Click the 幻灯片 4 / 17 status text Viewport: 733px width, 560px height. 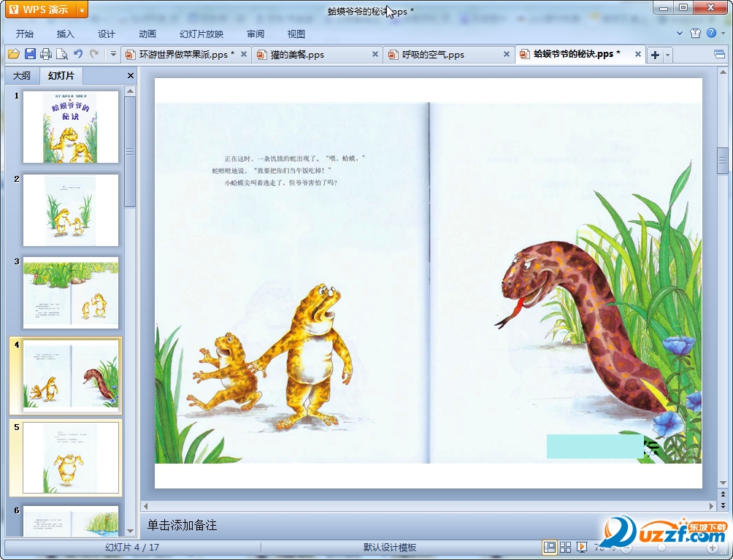(132, 547)
